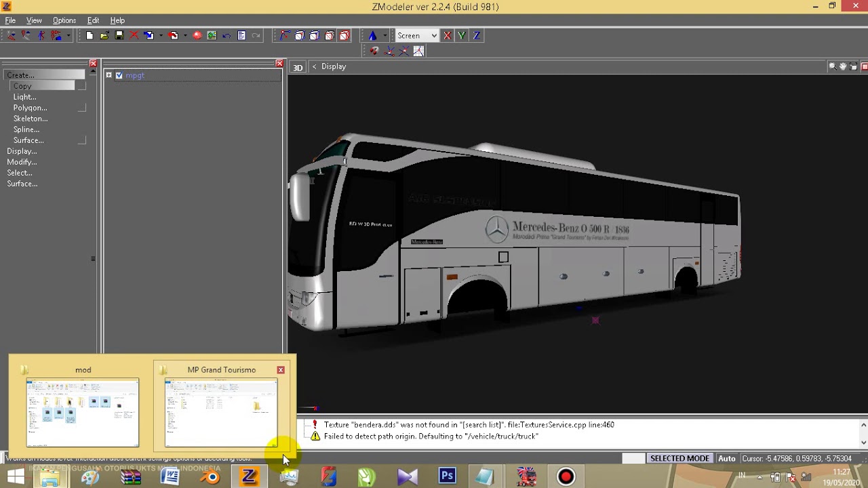Toggle the Auto status bar button
The image size is (868, 488).
[727, 459]
